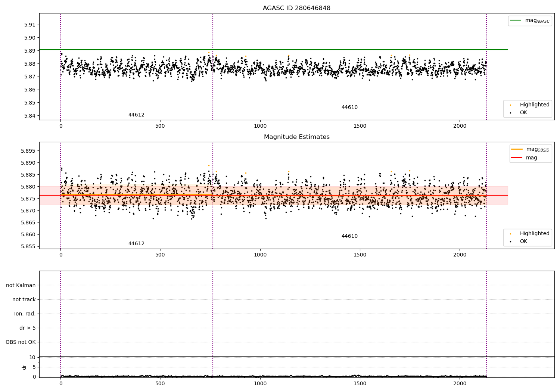Viewport: 560px width, 392px height.
Task: Click the "AGASC ID 280646848" plot title
Action: click(296, 8)
